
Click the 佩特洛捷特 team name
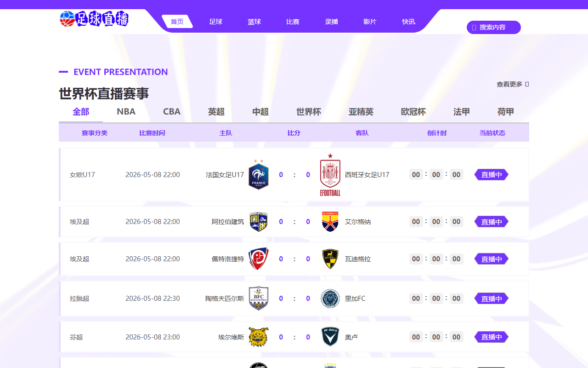[228, 259]
